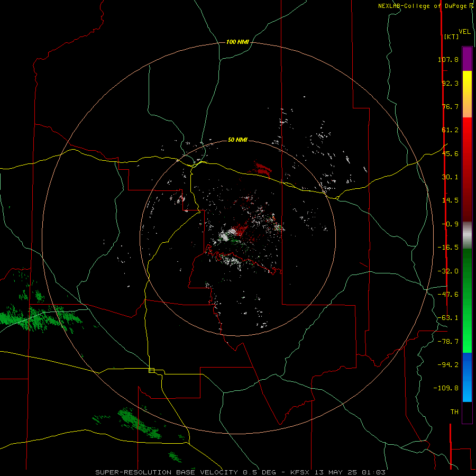Click the Super-Resolution Base Velocity caption
The width and height of the screenshot is (476, 476).
click(240, 472)
